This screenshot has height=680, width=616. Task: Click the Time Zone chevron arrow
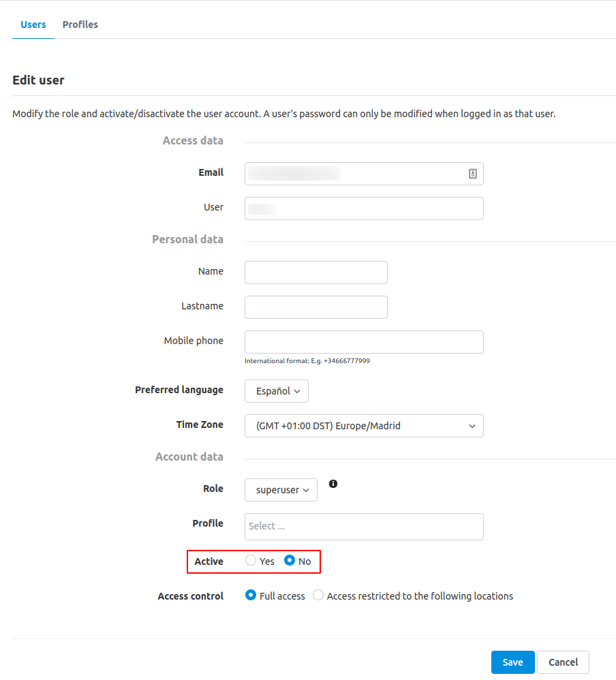[472, 427]
